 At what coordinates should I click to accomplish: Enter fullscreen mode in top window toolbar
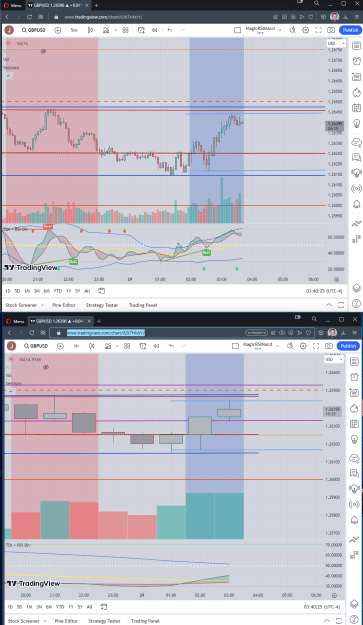click(318, 30)
